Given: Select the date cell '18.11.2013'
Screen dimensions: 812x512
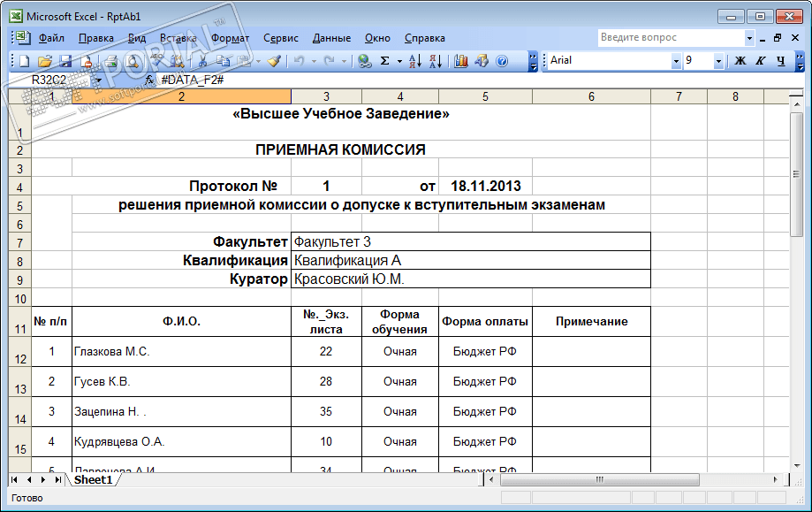Looking at the screenshot, I should tap(485, 186).
